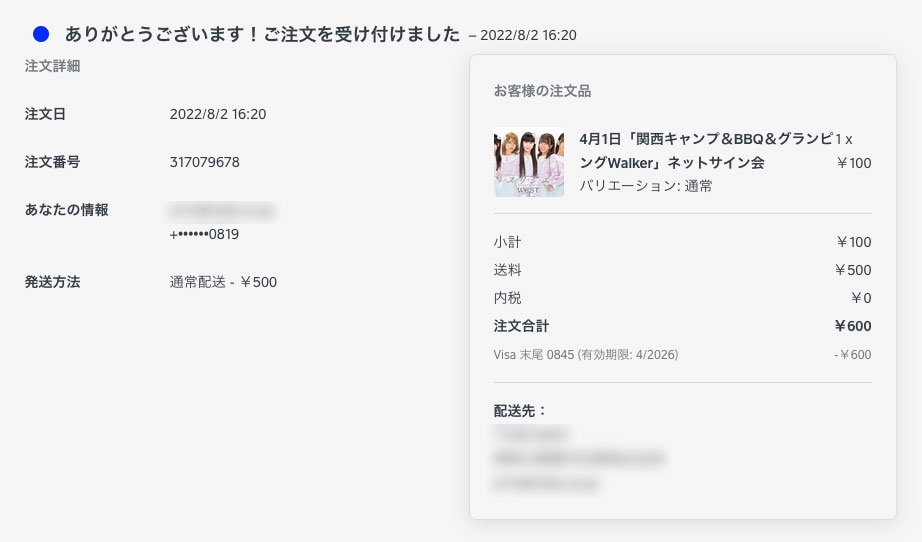Viewport: 922px width, 542px height.
Task: Click the バリエーション: 通常 variation text
Action: (x=646, y=186)
